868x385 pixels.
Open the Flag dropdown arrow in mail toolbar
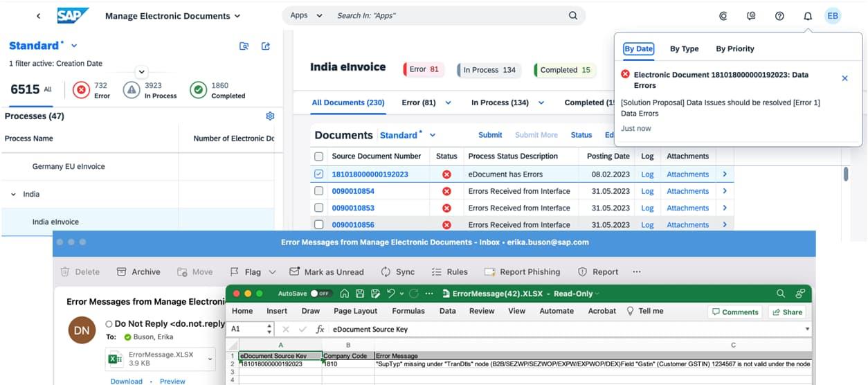click(x=272, y=272)
